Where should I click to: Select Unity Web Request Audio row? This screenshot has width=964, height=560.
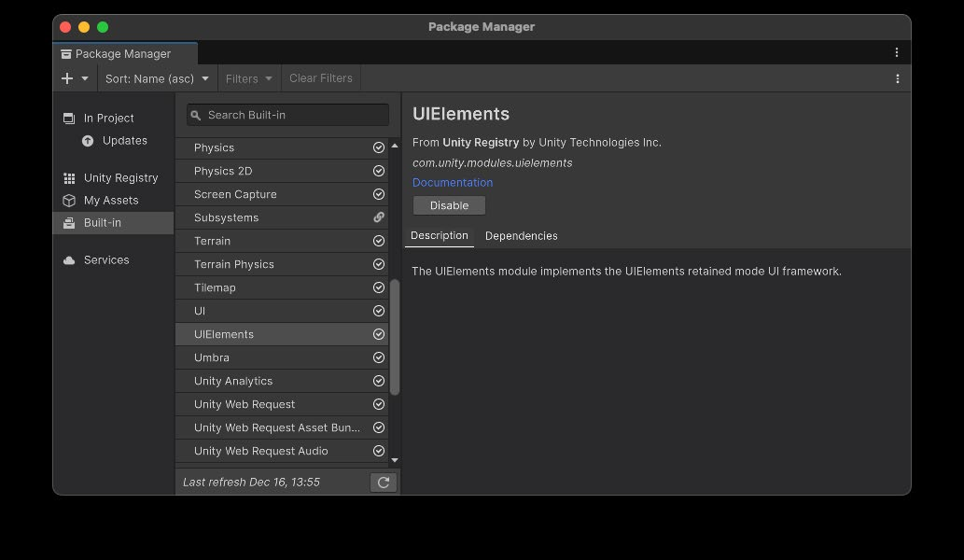coord(282,452)
